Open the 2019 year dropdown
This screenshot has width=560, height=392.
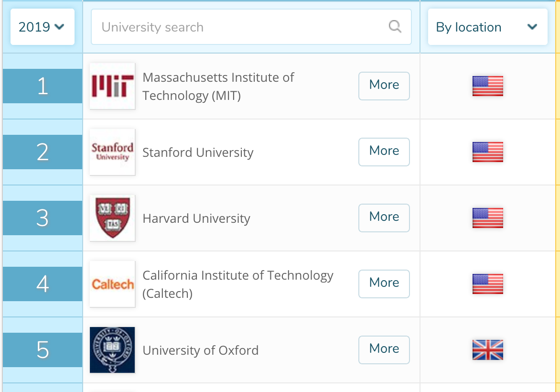coord(43,27)
